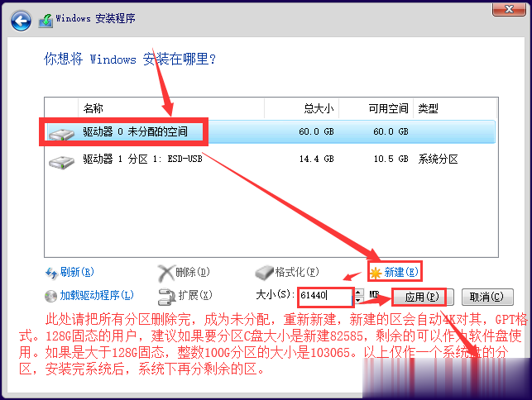Cancel partition creation with 取消(C)
The height and width of the screenshot is (400, 532).
pyautogui.click(x=487, y=297)
